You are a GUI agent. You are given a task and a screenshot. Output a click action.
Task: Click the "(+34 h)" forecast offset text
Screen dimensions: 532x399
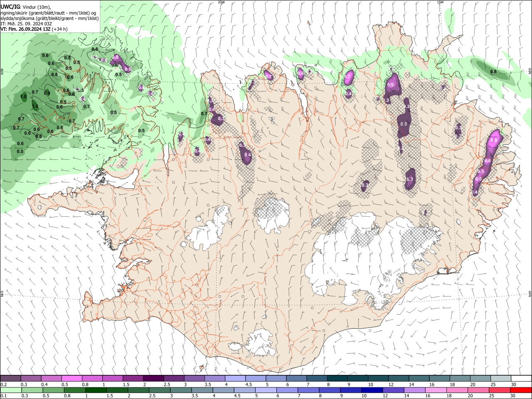pyautogui.click(x=60, y=29)
